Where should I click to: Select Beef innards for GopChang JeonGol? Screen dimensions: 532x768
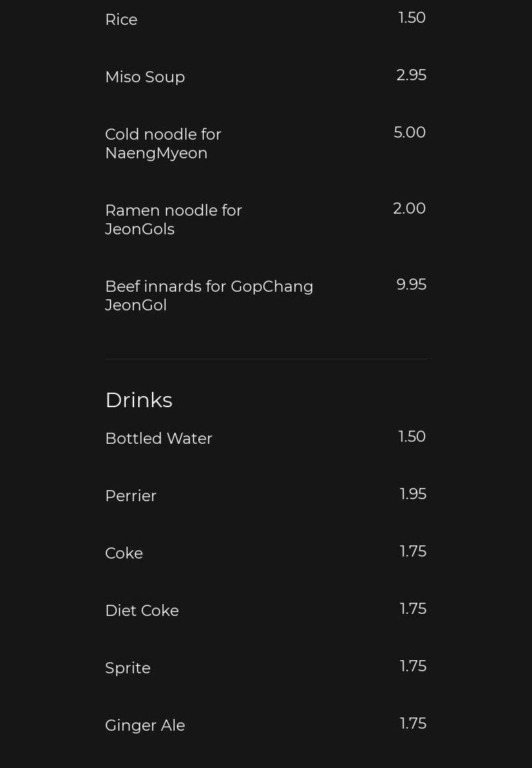[209, 295]
